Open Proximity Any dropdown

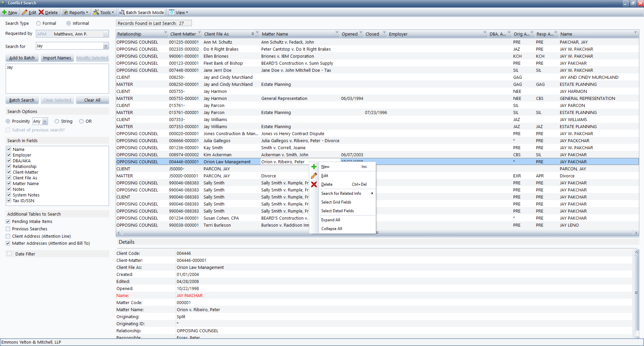(45, 121)
